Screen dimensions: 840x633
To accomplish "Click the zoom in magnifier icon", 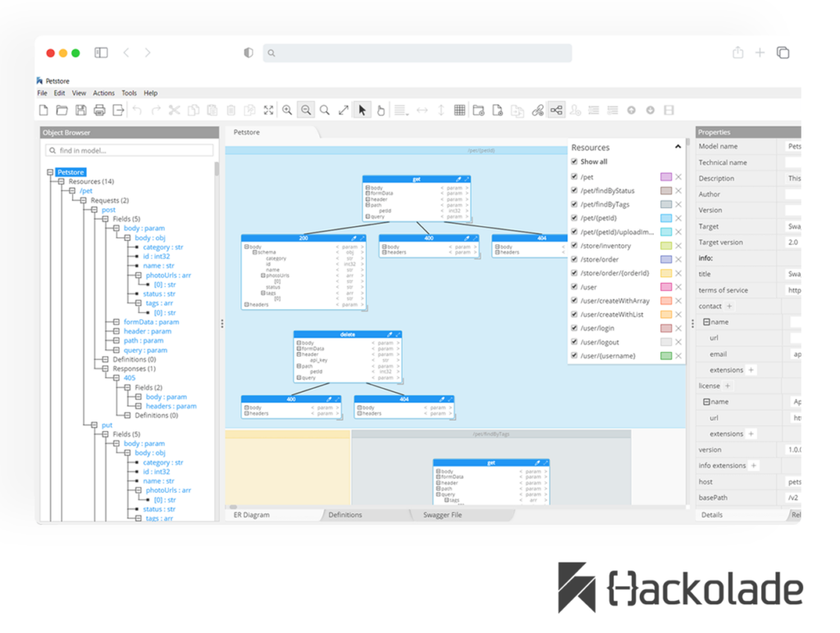I will click(x=287, y=110).
